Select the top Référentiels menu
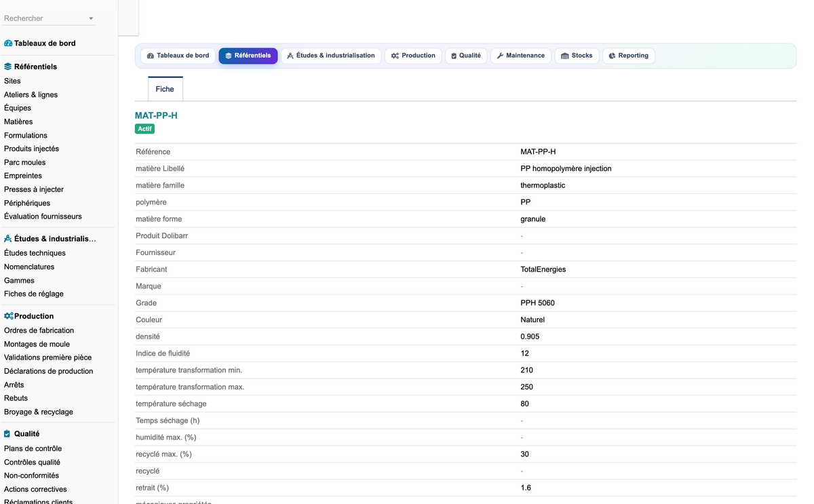The width and height of the screenshot is (814, 504). point(248,56)
